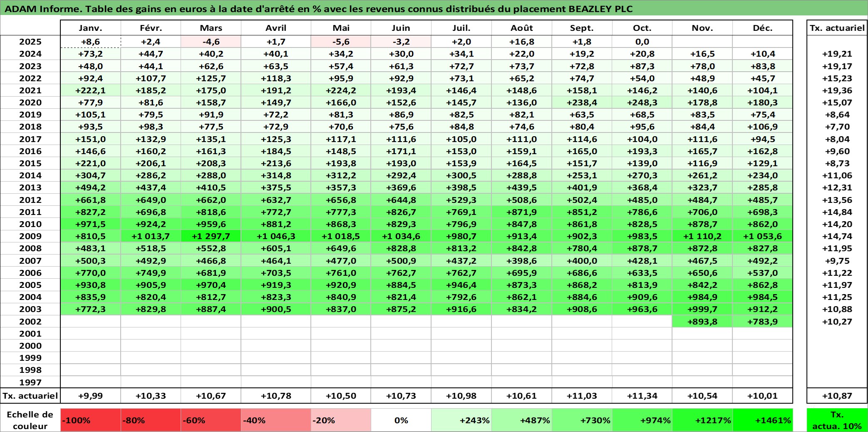
Task: Click the Juin column header
Action: pos(401,28)
